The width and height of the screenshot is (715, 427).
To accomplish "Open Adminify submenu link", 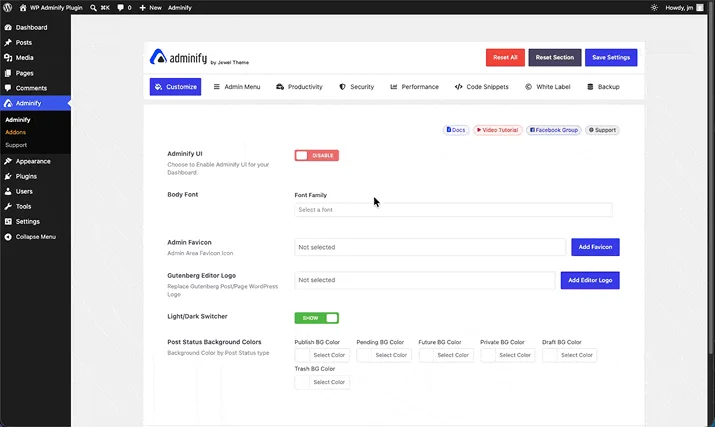I will click(x=18, y=120).
